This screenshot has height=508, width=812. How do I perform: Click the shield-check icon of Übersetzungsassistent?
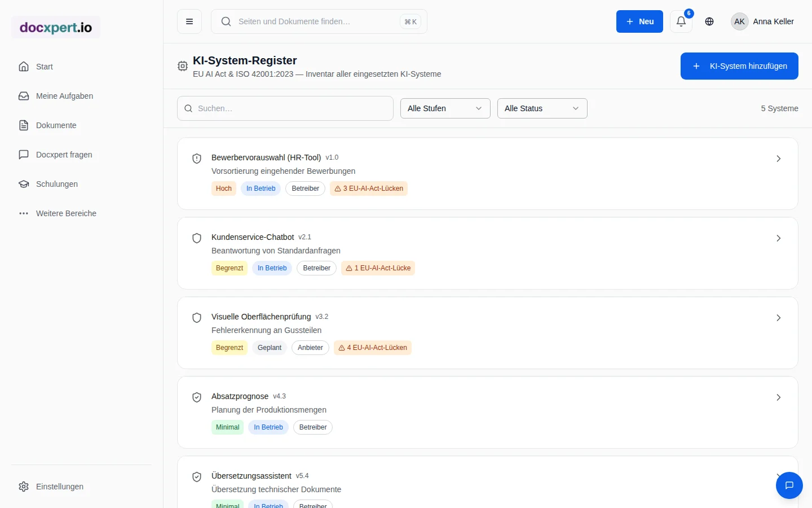[x=197, y=477]
